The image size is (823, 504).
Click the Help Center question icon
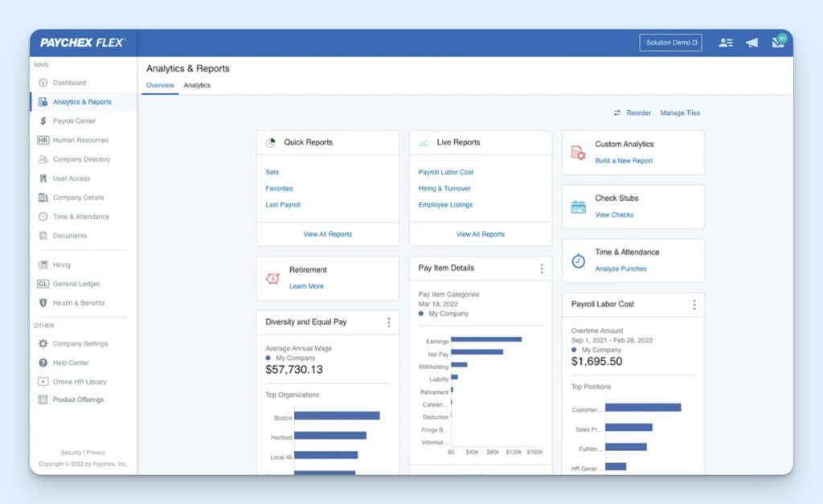point(43,363)
